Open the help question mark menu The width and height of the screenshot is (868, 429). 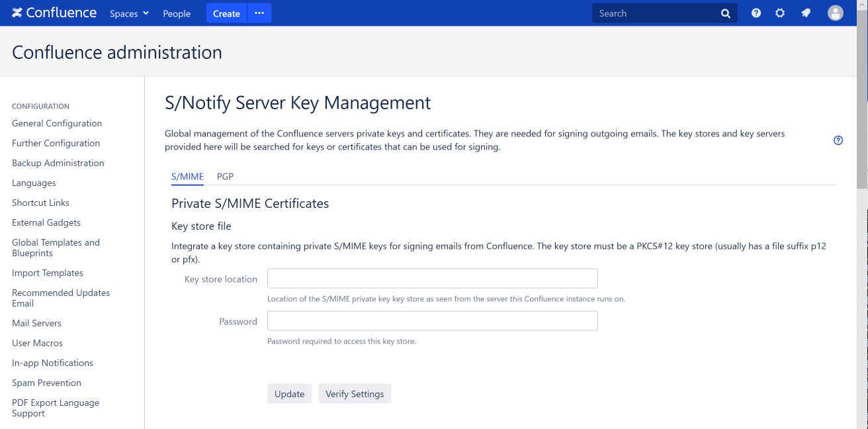point(756,13)
